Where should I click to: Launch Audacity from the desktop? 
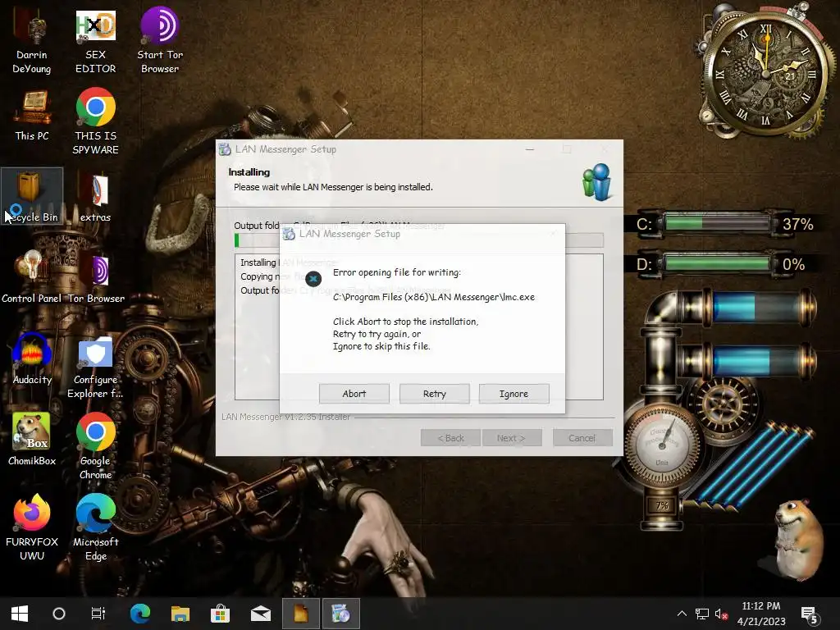point(32,359)
